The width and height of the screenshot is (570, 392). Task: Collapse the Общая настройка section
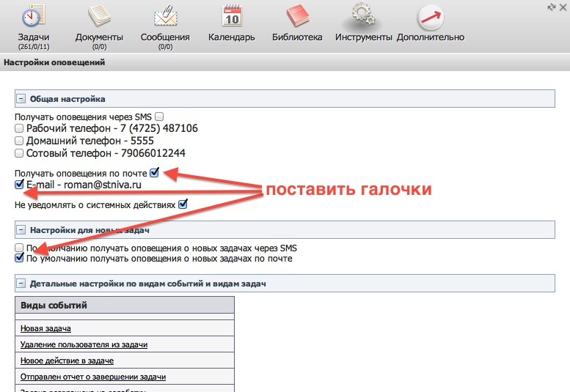(x=21, y=99)
